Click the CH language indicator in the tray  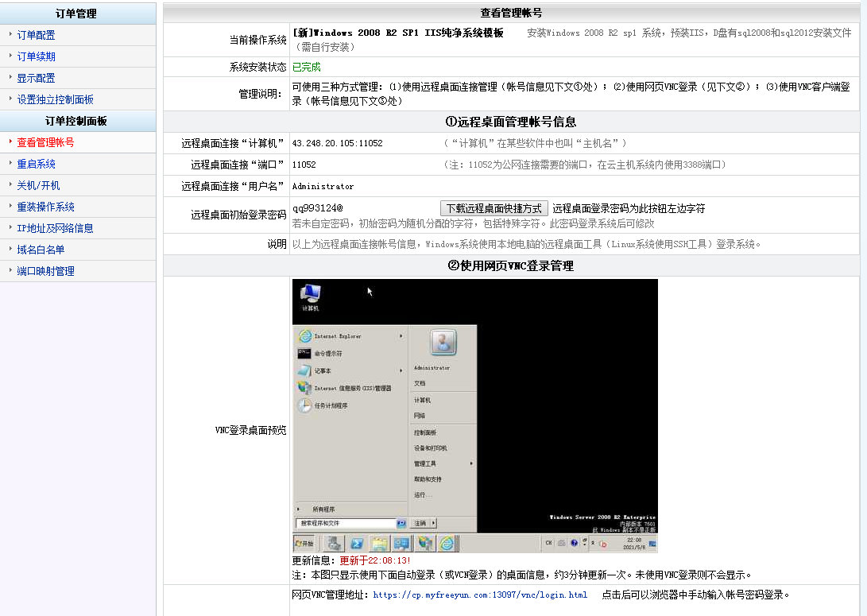pos(548,543)
